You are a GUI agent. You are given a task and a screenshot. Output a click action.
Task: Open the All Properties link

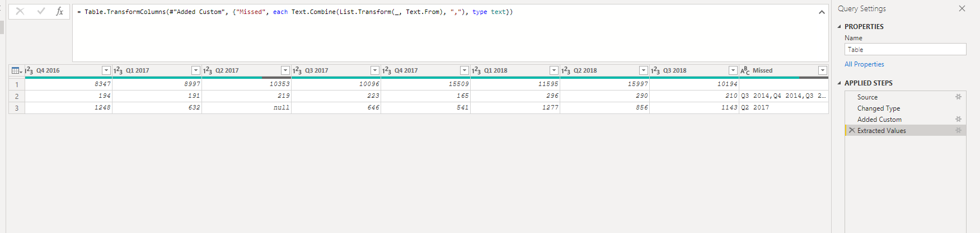click(864, 64)
